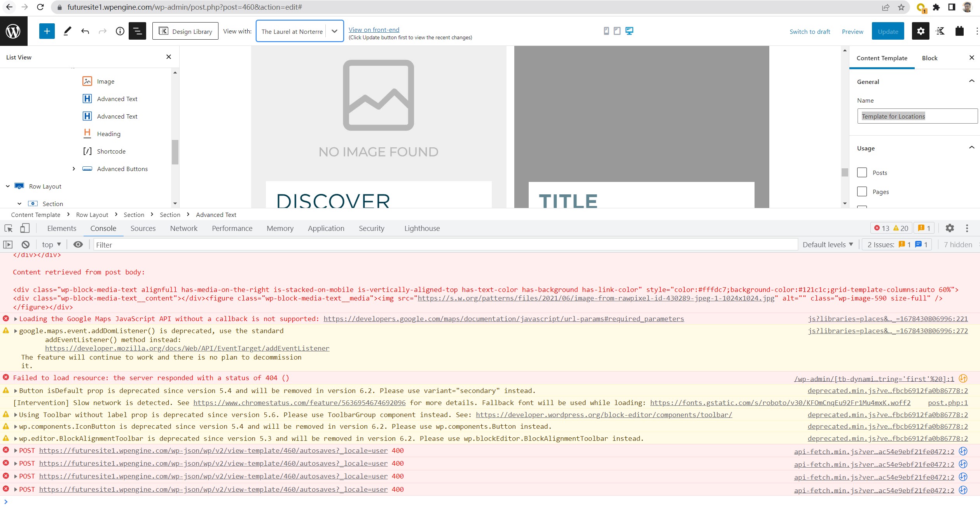Image resolution: width=980 pixels, height=510 pixels.
Task: Open the document Details info icon
Action: 120,31
